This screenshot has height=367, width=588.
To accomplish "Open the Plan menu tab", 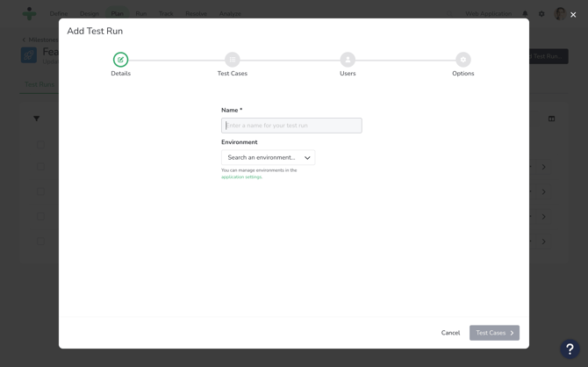I will point(117,14).
